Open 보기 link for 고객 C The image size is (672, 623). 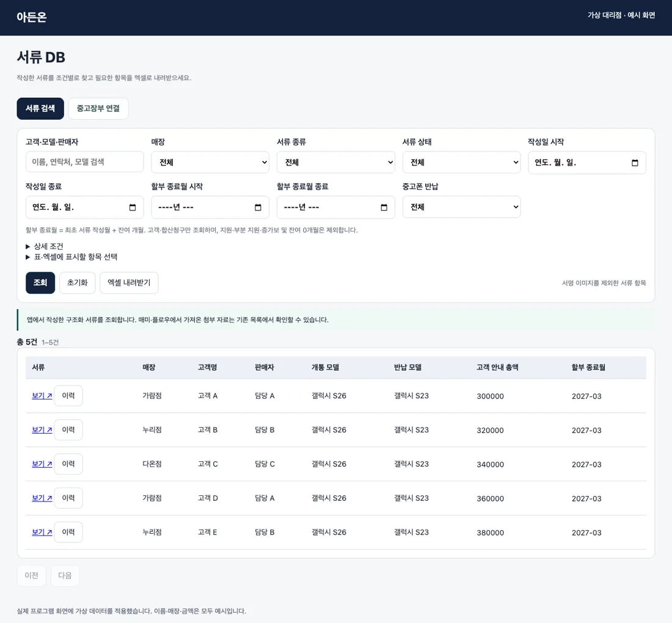pos(42,464)
